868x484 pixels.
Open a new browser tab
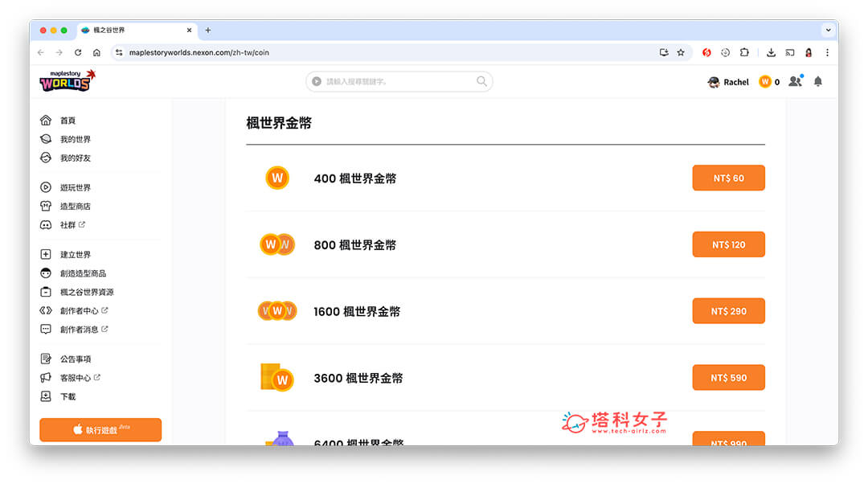[x=208, y=31]
